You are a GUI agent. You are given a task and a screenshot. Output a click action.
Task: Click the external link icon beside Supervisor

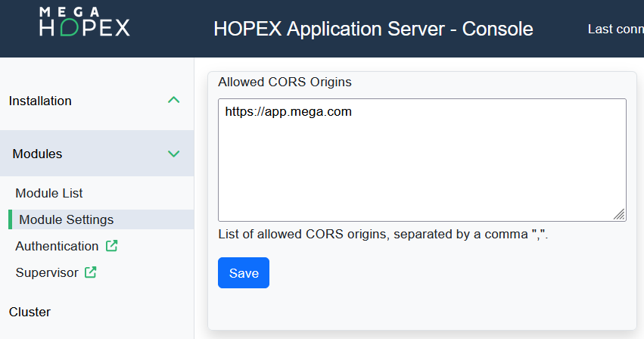click(91, 272)
